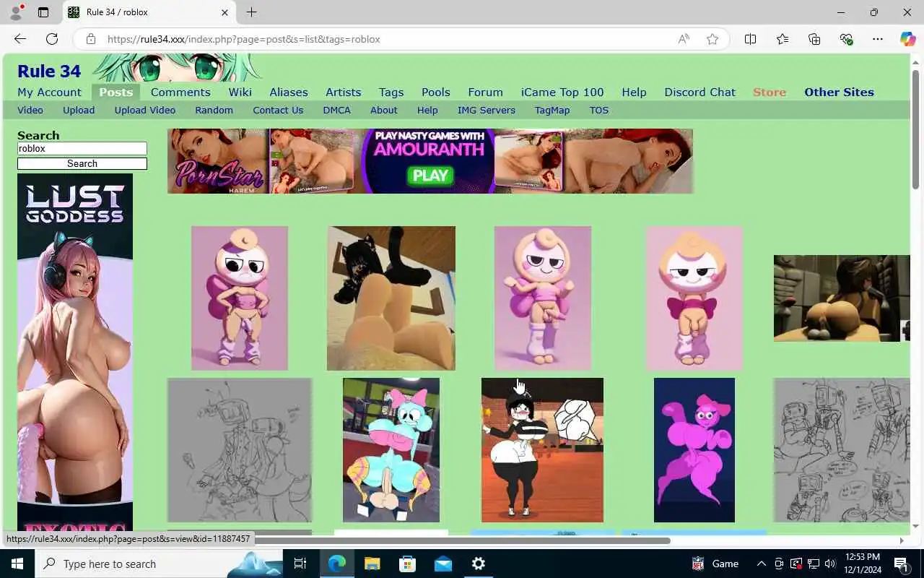
Task: Open the Microsoft Edge taskbar icon
Action: tap(337, 564)
